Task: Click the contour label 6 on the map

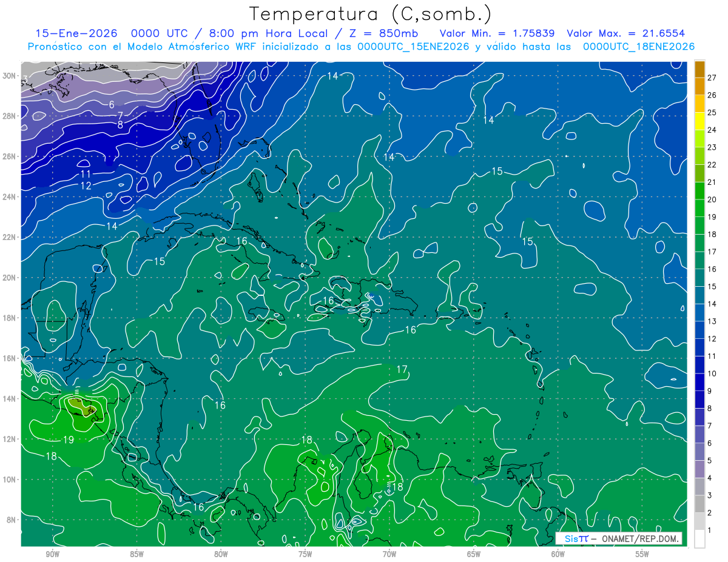Action: point(112,105)
